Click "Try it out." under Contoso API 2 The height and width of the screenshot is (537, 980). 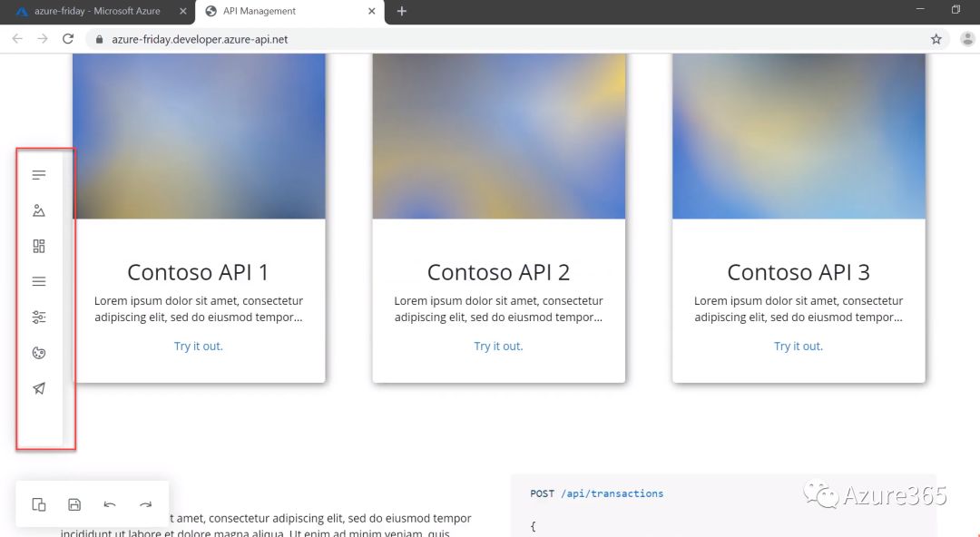tap(498, 346)
